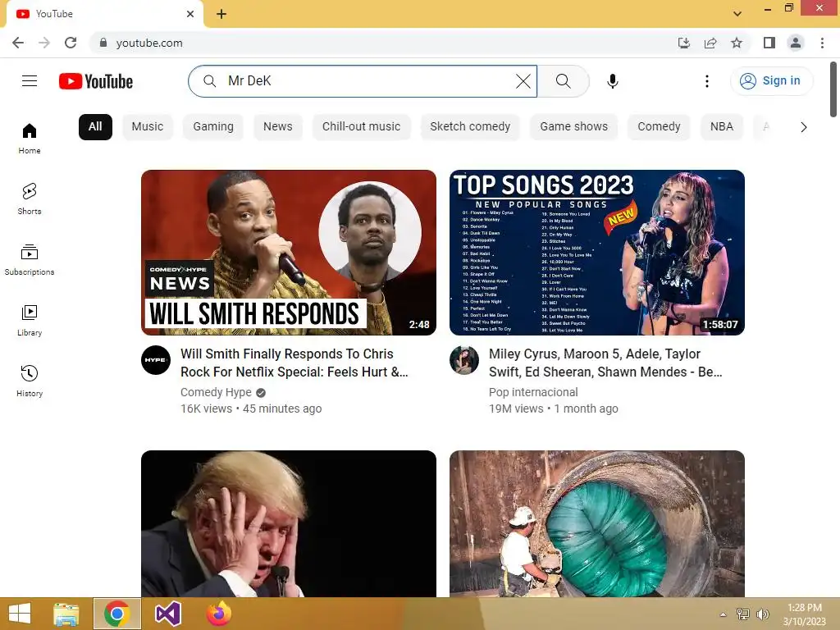Select the Game shows chip
This screenshot has height=630, width=840.
[x=573, y=127]
